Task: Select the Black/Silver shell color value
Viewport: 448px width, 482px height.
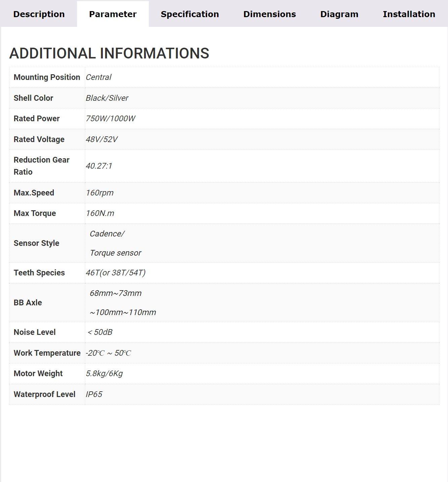Action: [x=107, y=98]
